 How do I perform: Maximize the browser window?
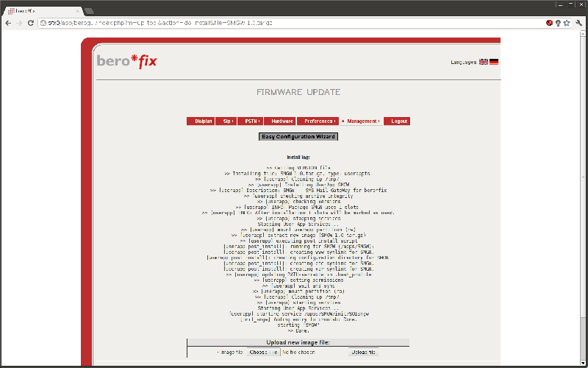pyautogui.click(x=571, y=4)
